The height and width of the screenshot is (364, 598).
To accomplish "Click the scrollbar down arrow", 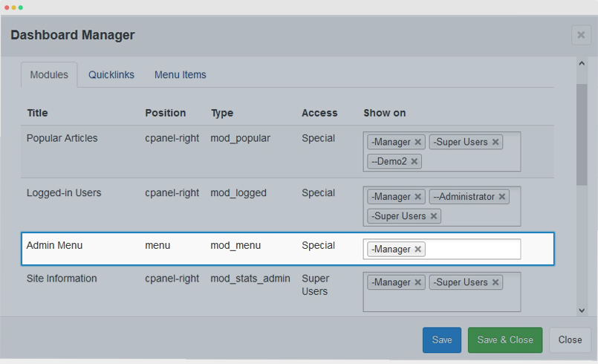I will pos(582,311).
